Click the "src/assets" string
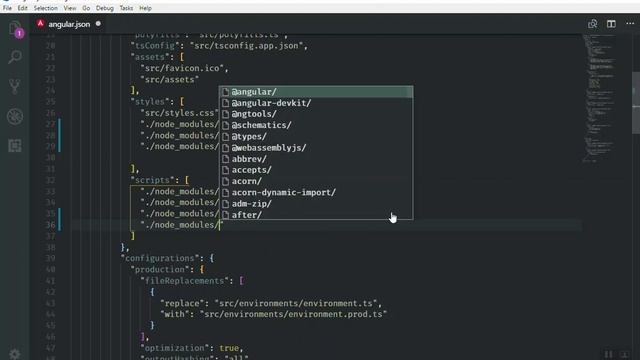This screenshot has width=640, height=360. pos(170,80)
